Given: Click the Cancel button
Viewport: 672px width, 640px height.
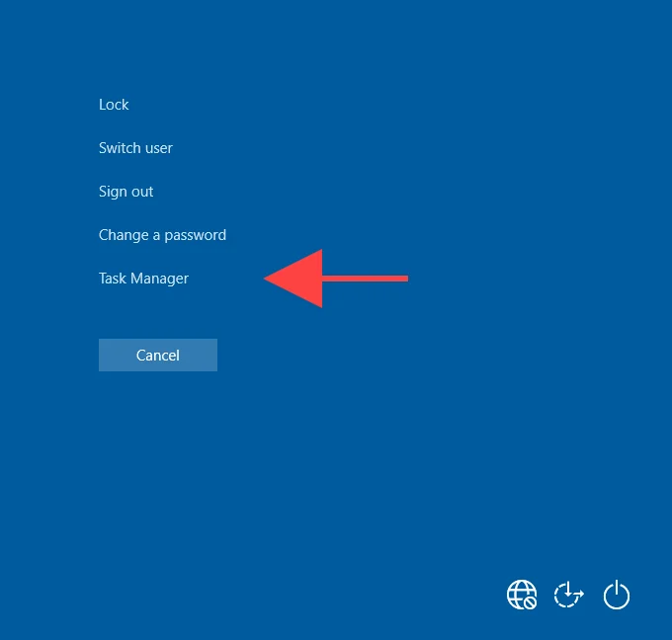Looking at the screenshot, I should pos(158,356).
